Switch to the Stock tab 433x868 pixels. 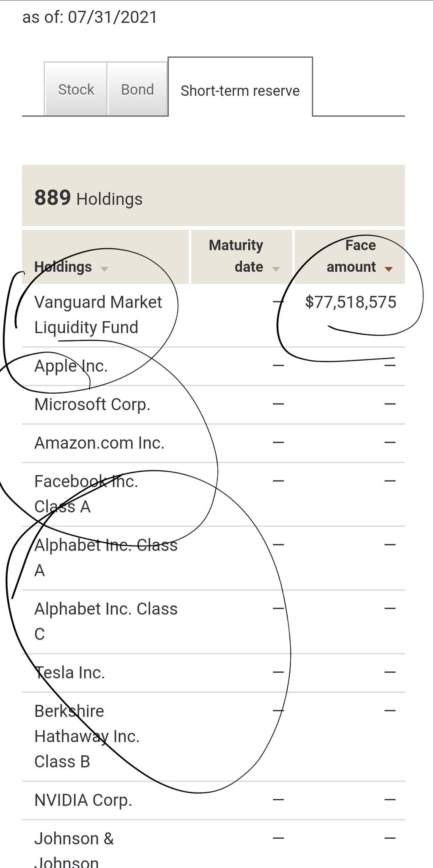click(76, 89)
